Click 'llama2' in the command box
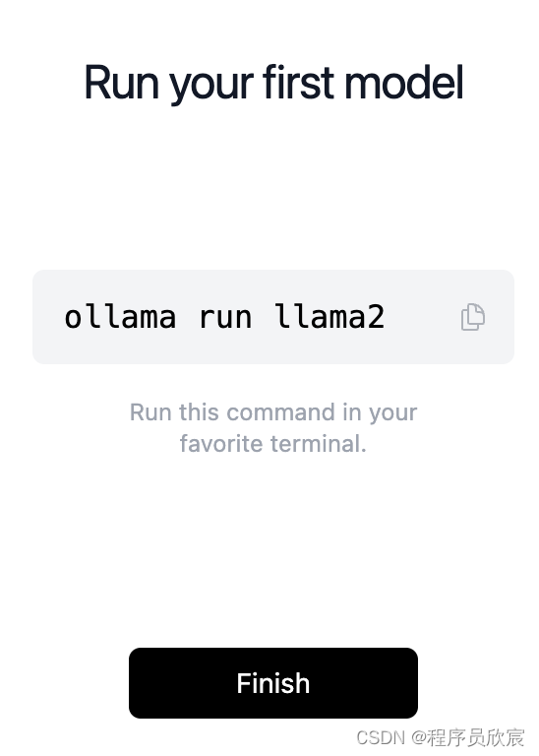 coord(329,317)
